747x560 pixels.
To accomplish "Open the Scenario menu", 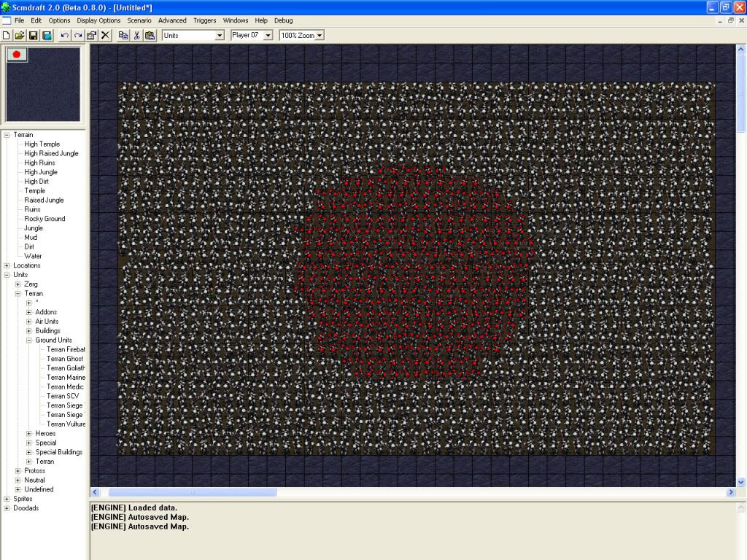I will point(139,20).
